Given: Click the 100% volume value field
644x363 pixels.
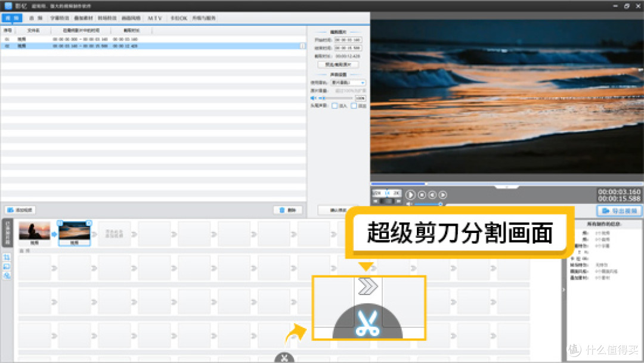Looking at the screenshot, I should 360,98.
